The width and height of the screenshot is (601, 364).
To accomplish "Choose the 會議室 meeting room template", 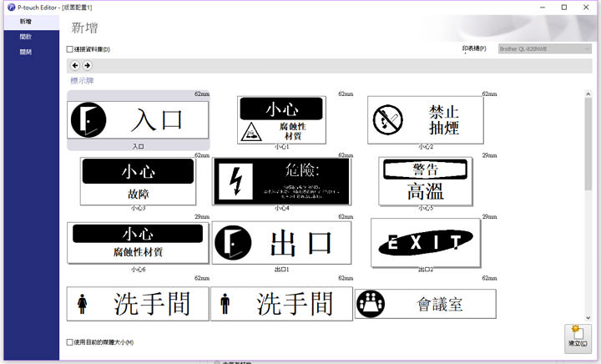I will pyautogui.click(x=426, y=304).
